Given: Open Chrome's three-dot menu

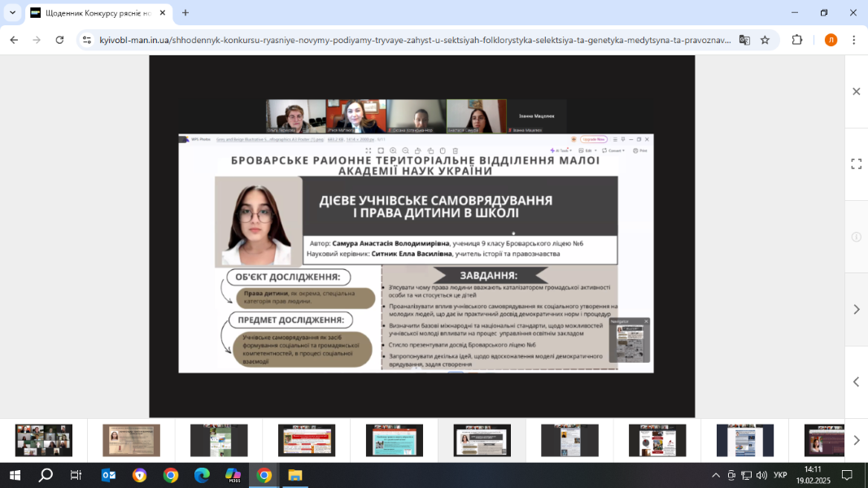Looking at the screenshot, I should click(x=853, y=40).
